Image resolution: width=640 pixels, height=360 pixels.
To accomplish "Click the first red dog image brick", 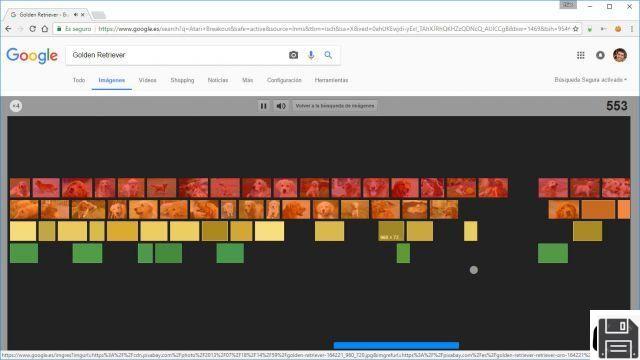I will [x=20, y=188].
